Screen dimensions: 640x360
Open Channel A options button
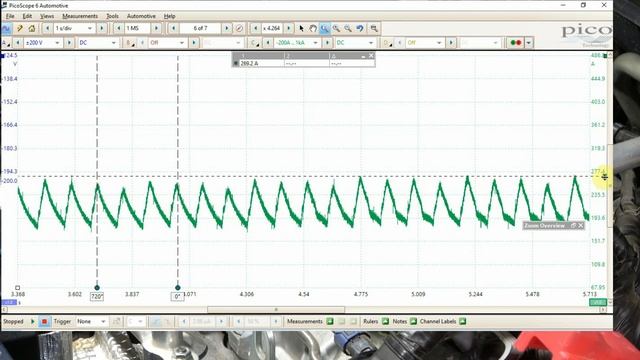[6, 43]
